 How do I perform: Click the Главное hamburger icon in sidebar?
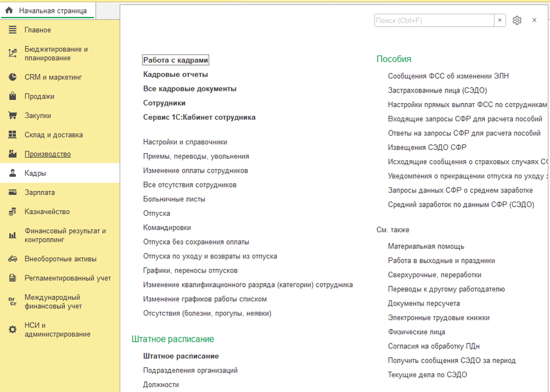point(12,30)
